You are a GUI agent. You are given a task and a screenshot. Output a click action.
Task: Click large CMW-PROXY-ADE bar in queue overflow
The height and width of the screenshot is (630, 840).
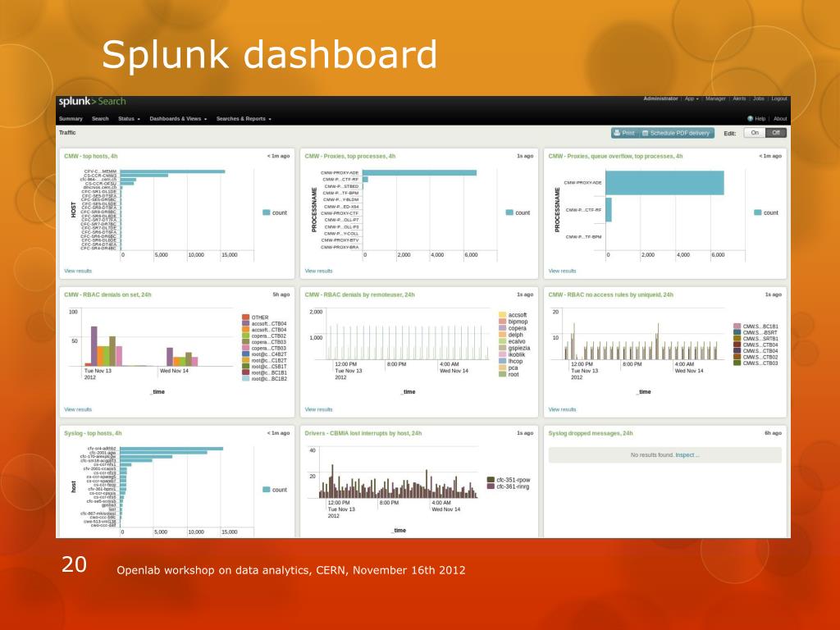click(664, 183)
